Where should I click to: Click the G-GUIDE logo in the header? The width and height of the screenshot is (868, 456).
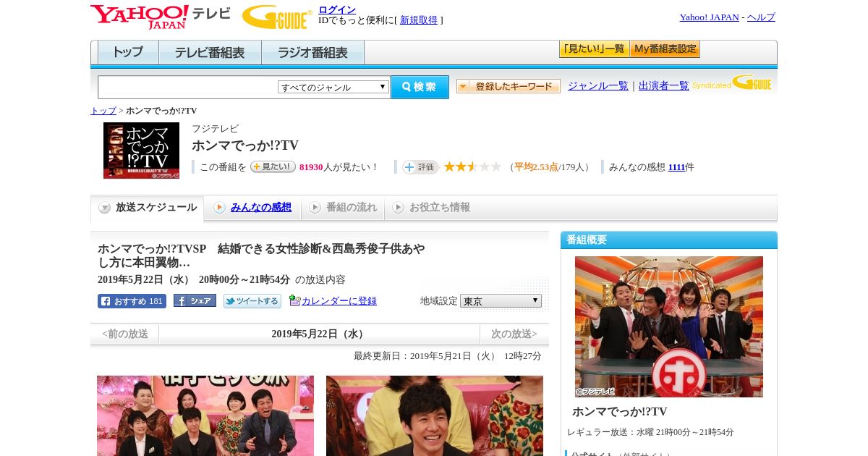pos(277,17)
